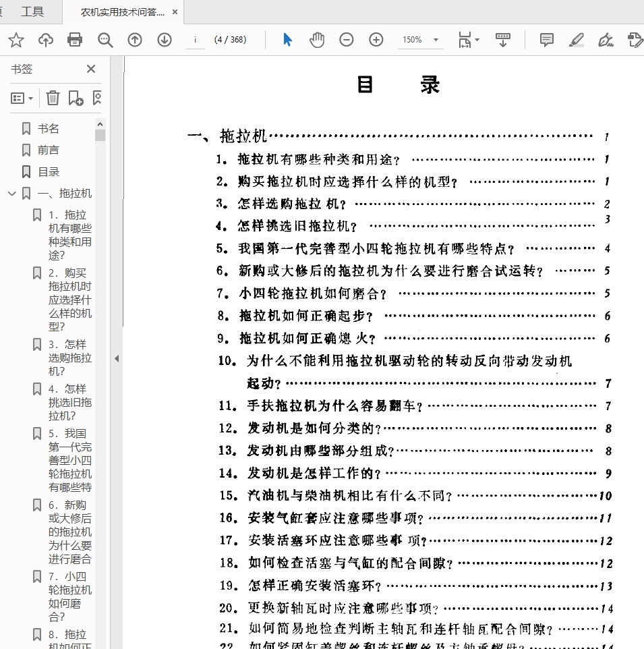
Task: Select the highlighter text tool
Action: pyautogui.click(x=576, y=40)
